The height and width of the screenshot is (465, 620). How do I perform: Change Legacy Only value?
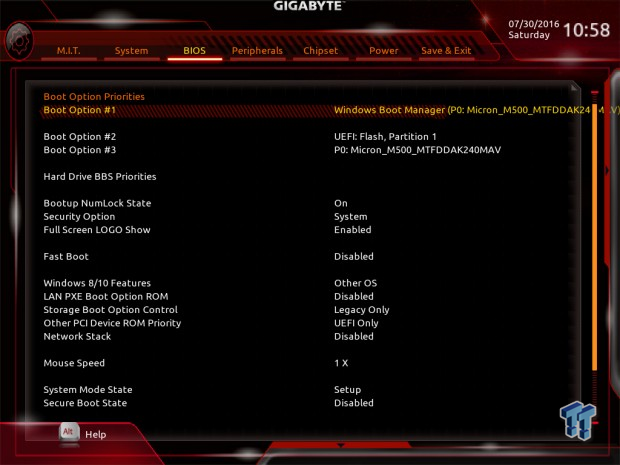361,310
